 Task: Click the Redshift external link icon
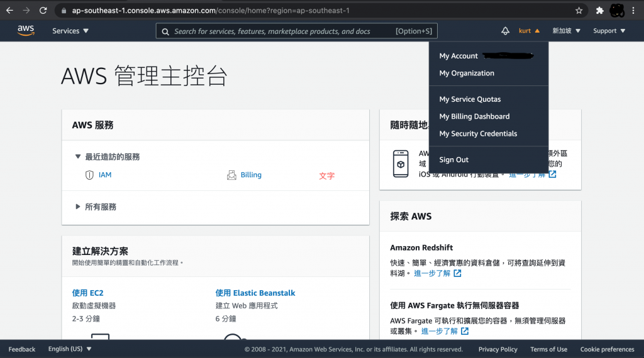(458, 273)
